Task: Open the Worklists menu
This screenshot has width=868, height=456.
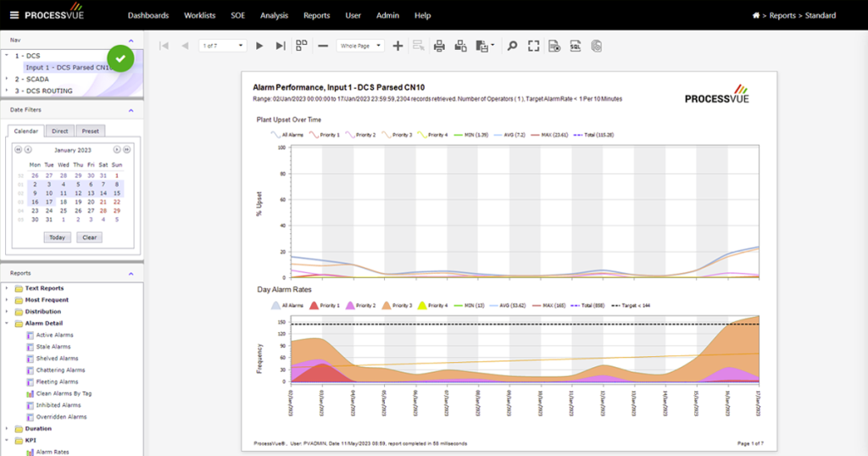Action: 200,15
